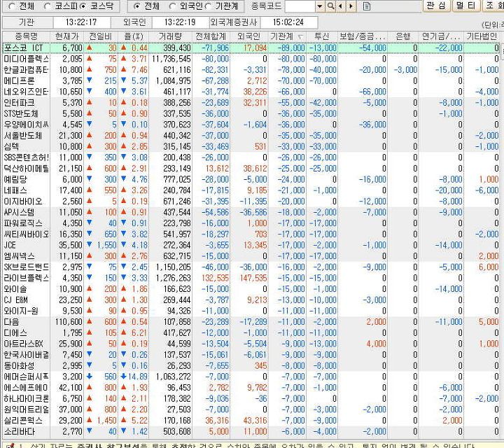Click the 외국계증권사 label
Viewport: 504px width, 448px height.
coord(234,22)
